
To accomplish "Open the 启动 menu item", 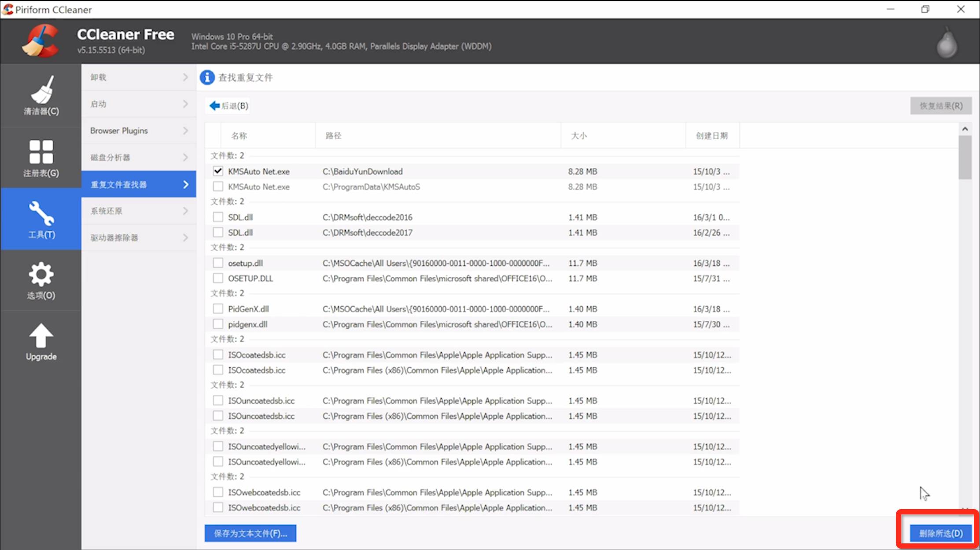I will pos(139,104).
